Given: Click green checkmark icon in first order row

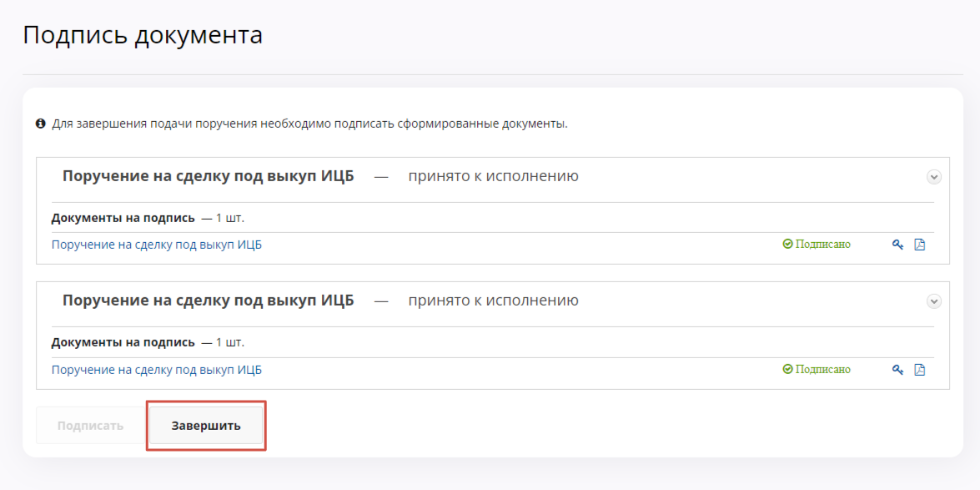Looking at the screenshot, I should point(787,245).
